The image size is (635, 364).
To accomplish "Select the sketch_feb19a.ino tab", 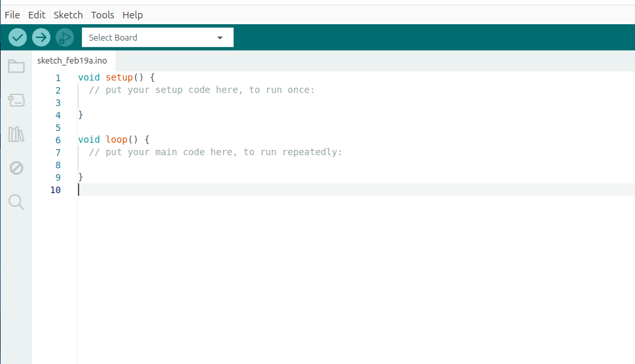I will tap(72, 60).
